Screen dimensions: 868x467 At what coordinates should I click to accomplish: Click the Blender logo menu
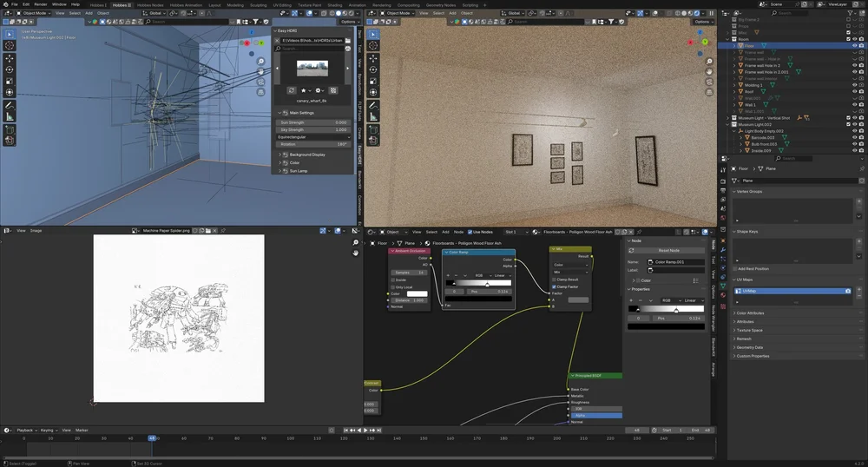click(x=5, y=4)
